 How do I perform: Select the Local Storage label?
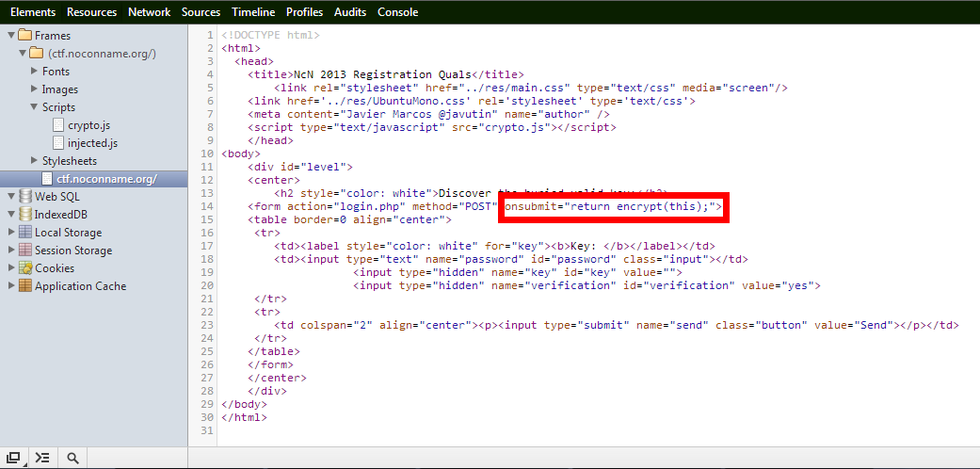(x=68, y=232)
